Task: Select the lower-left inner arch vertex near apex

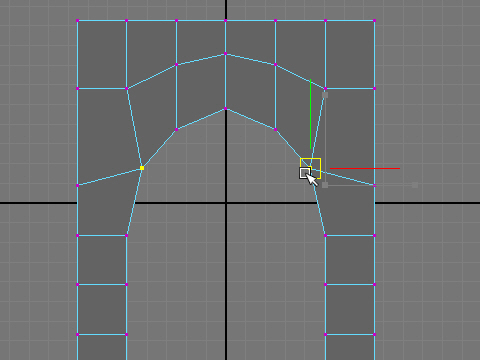Action: (176, 129)
